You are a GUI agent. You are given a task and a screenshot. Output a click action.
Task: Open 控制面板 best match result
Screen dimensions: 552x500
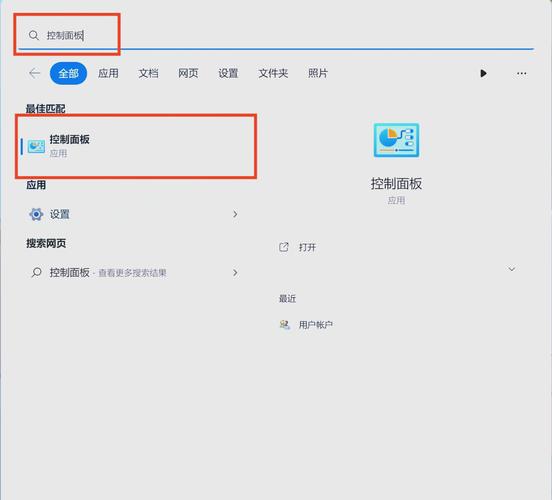(136, 146)
